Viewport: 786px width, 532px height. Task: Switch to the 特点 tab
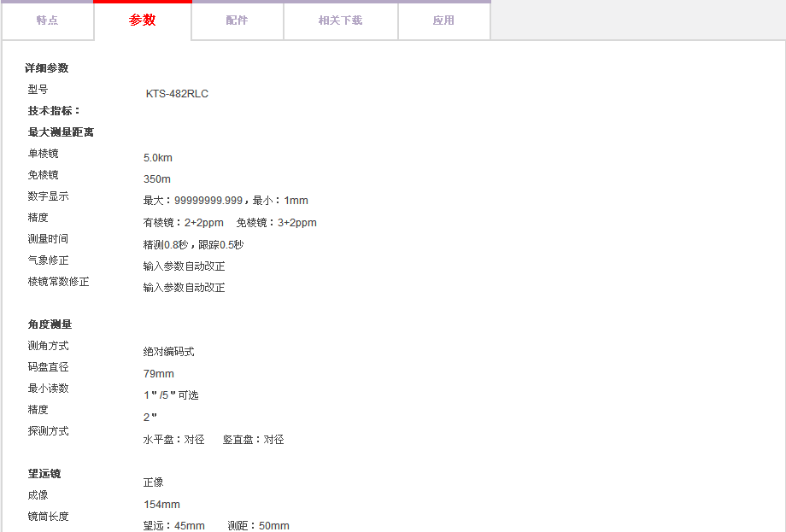point(47,20)
